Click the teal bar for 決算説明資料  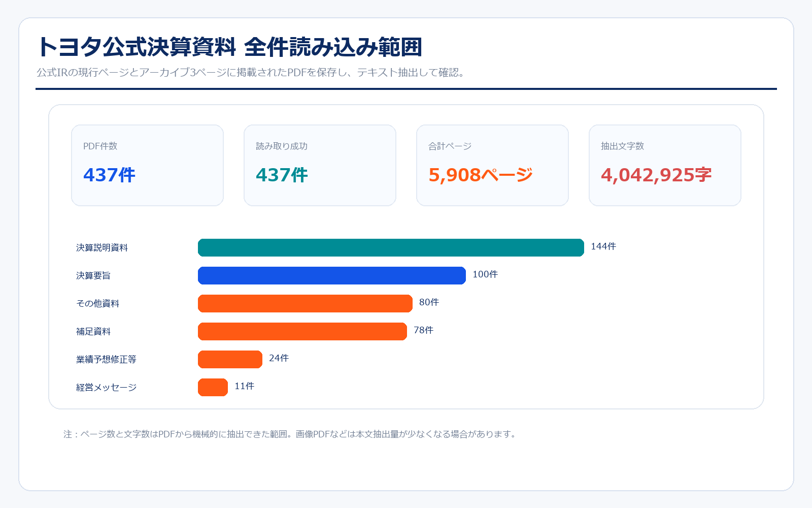pyautogui.click(x=391, y=247)
